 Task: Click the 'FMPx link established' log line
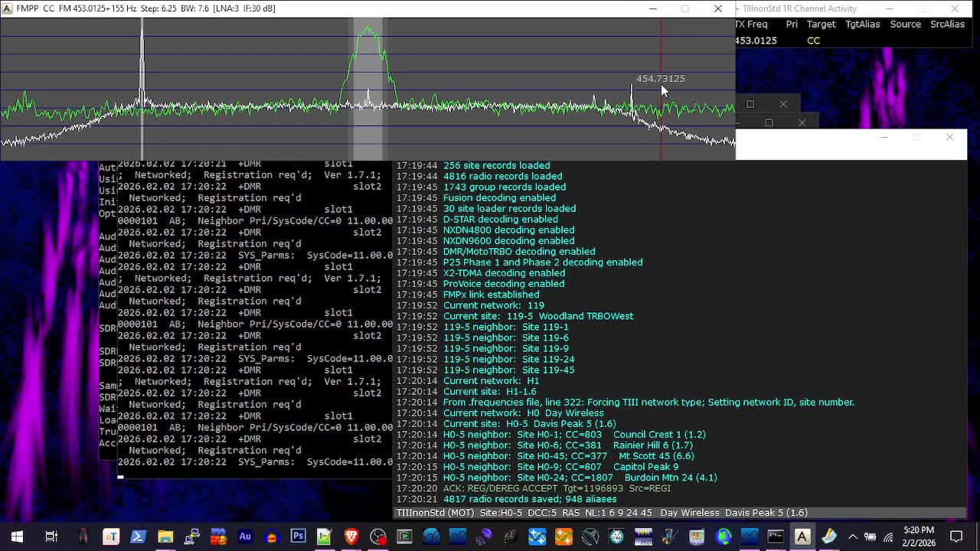[x=491, y=295]
